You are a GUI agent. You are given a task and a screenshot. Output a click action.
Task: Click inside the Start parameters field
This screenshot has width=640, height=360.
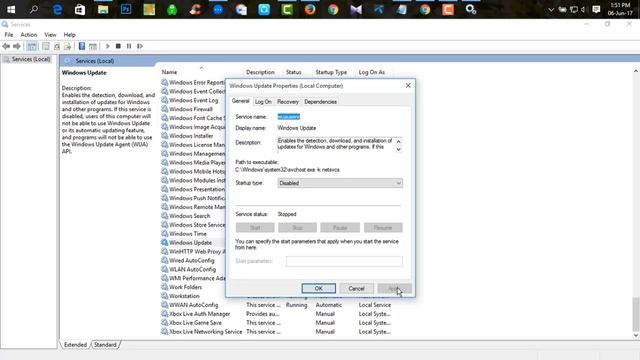[x=344, y=261]
